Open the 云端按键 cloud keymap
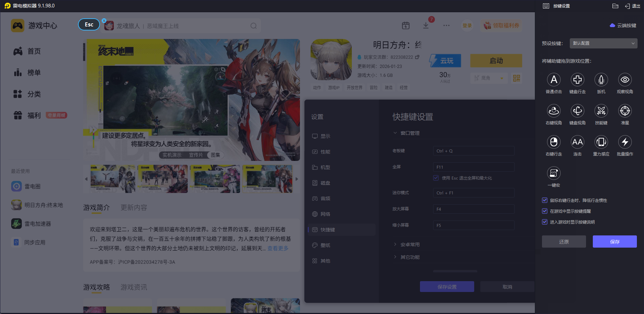 [623, 25]
